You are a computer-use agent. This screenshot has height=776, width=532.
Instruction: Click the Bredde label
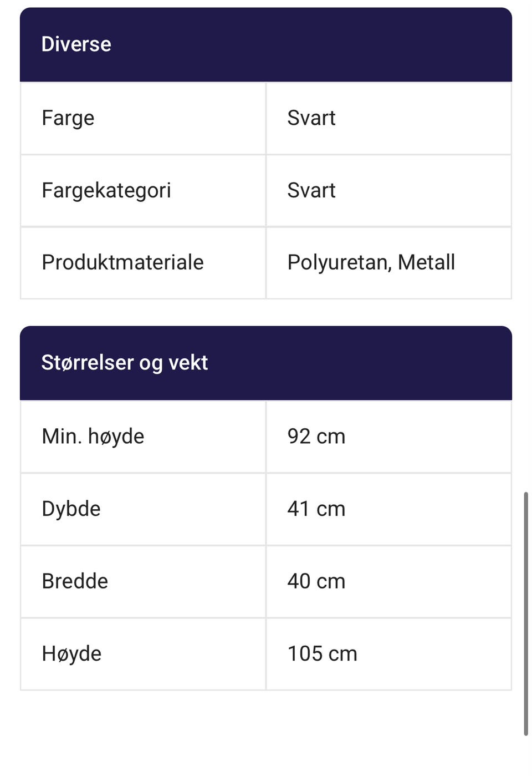click(x=75, y=581)
